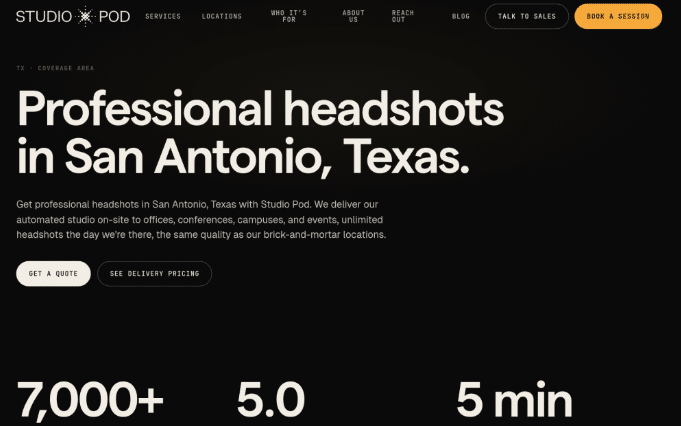The image size is (681, 426).
Task: Open the Reach Out nav item
Action: (x=403, y=16)
